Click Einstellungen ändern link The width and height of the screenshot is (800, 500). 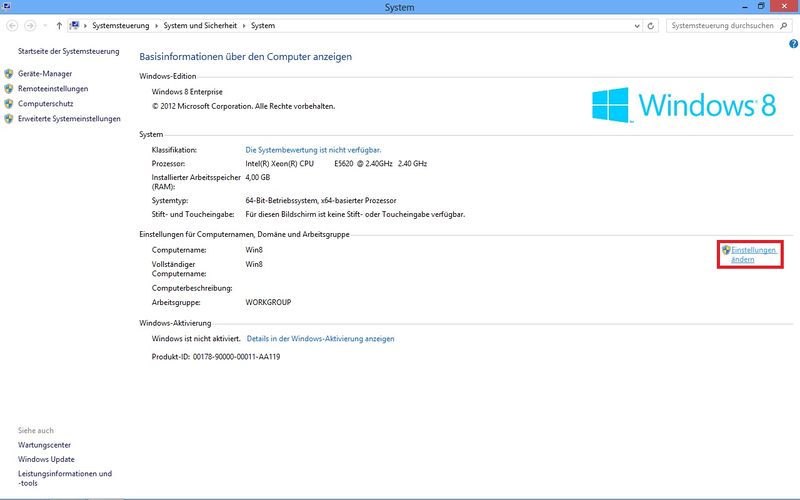point(754,255)
